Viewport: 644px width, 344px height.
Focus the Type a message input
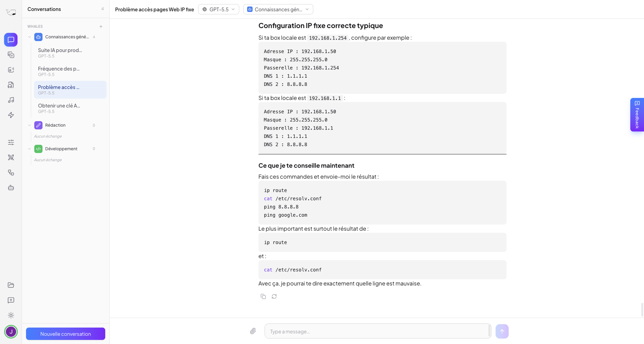pos(378,331)
